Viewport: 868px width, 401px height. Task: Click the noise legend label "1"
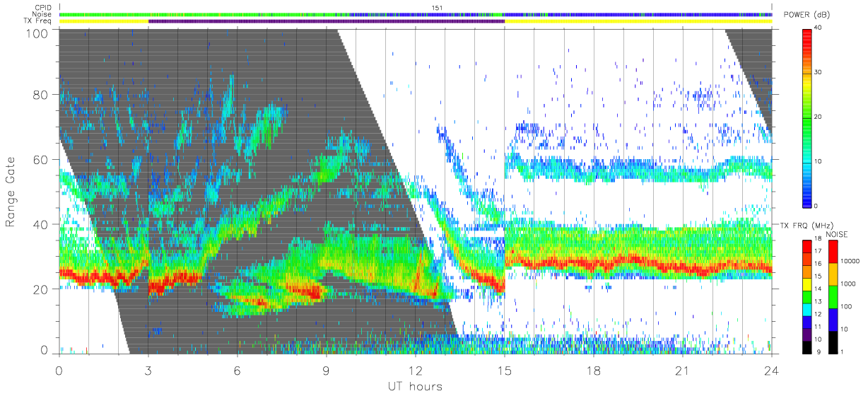[841, 351]
